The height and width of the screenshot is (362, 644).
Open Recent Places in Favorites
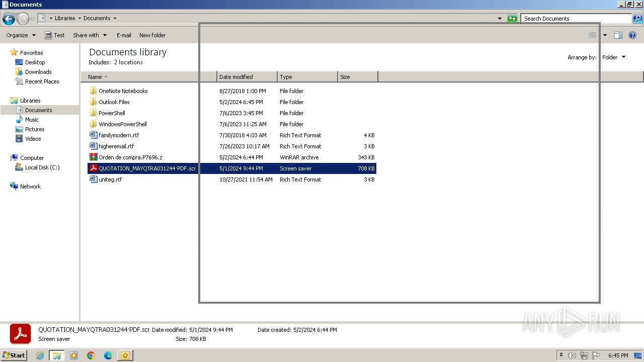42,81
